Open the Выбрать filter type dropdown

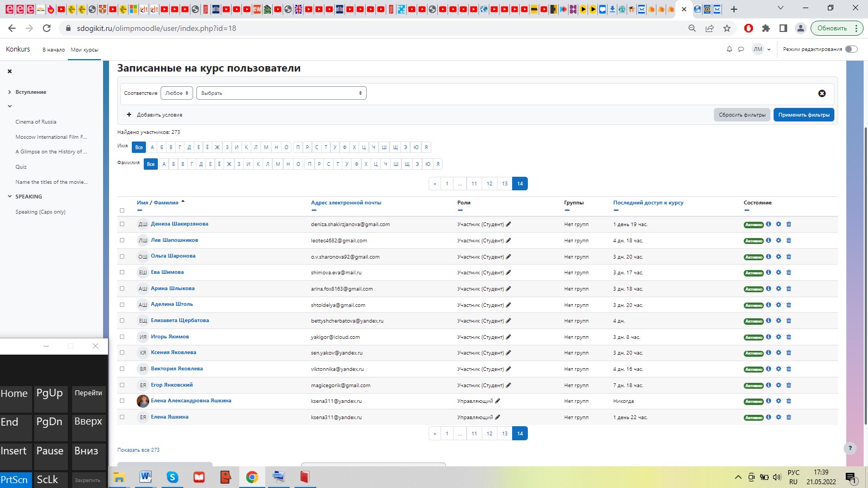[282, 93]
